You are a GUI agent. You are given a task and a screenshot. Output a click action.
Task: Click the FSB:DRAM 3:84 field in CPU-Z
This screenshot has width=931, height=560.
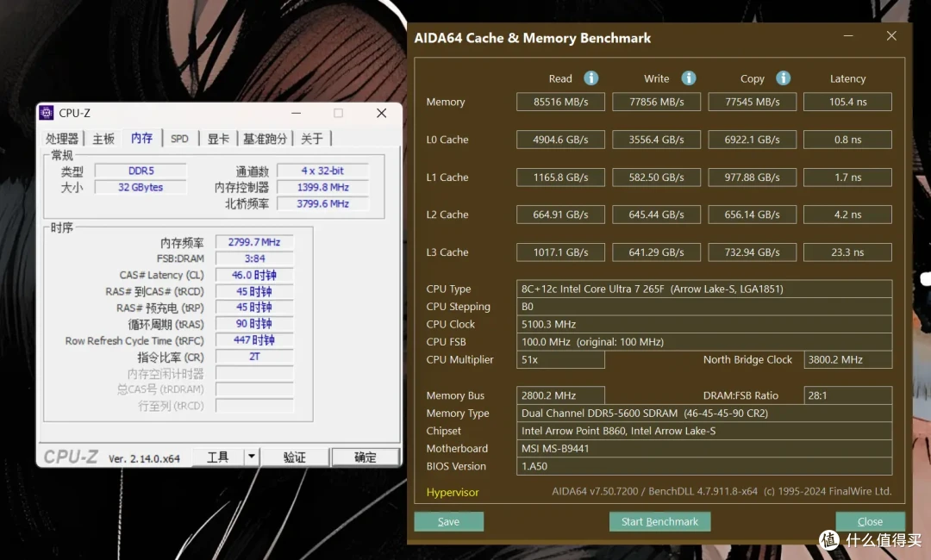(254, 258)
